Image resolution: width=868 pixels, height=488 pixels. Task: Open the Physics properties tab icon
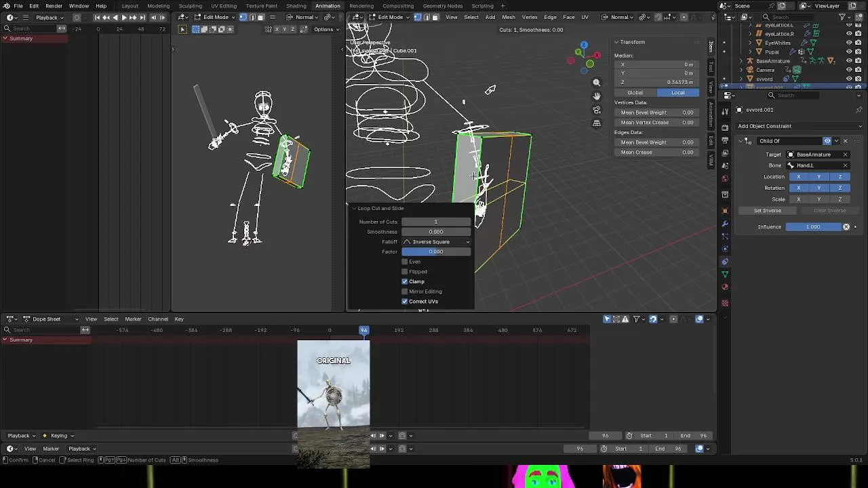pyautogui.click(x=725, y=249)
